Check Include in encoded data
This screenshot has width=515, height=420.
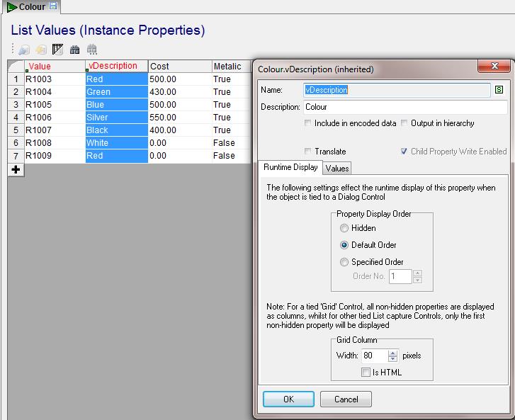(307, 123)
